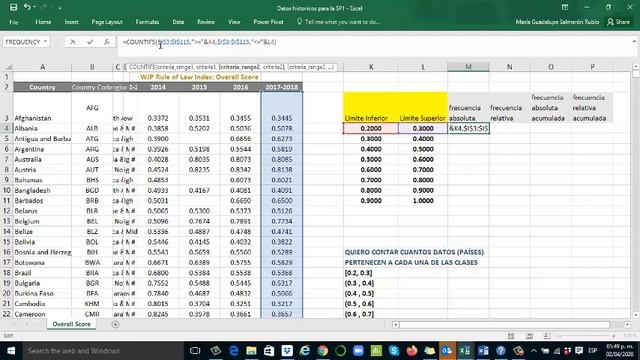640x360 pixels.
Task: Switch to the Insert ribbon tab
Action: [x=71, y=22]
